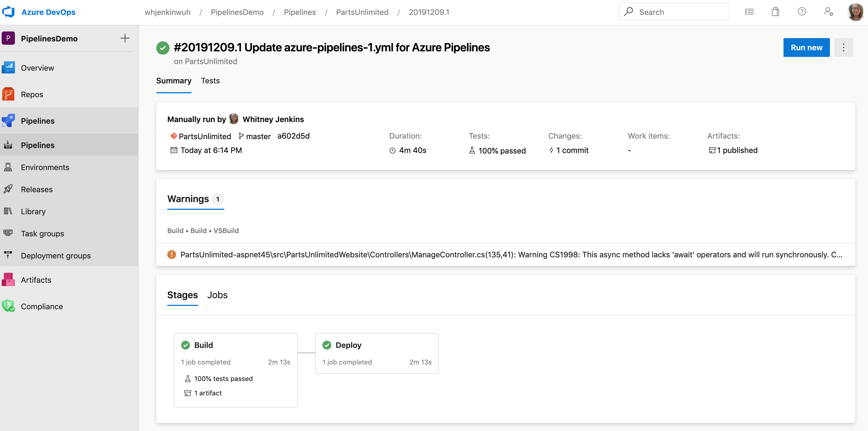This screenshot has width=868, height=431.
Task: Toggle Overview section in sidebar
Action: (37, 67)
